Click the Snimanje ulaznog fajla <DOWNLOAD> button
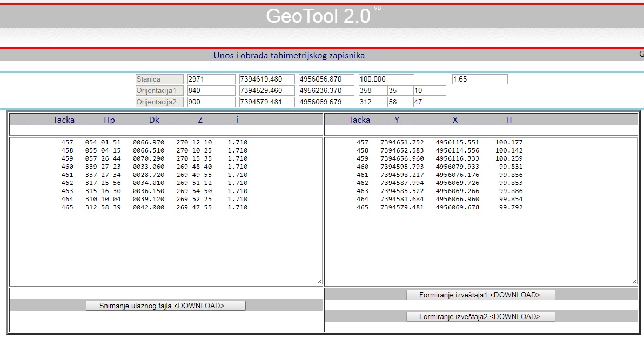This screenshot has height=338, width=644. [165, 306]
